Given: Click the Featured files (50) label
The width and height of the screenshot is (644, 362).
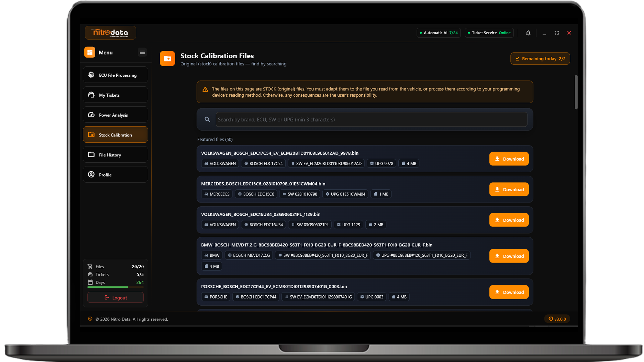Looking at the screenshot, I should [x=215, y=139].
